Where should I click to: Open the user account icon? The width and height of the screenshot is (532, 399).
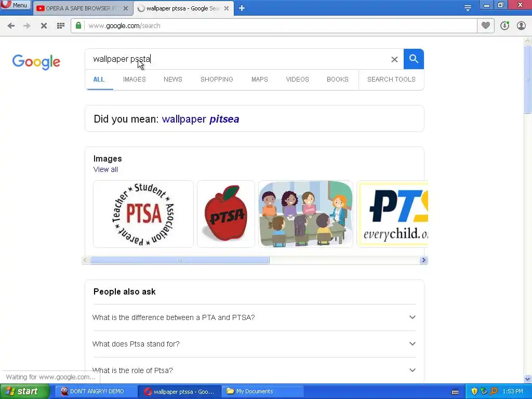[521, 26]
